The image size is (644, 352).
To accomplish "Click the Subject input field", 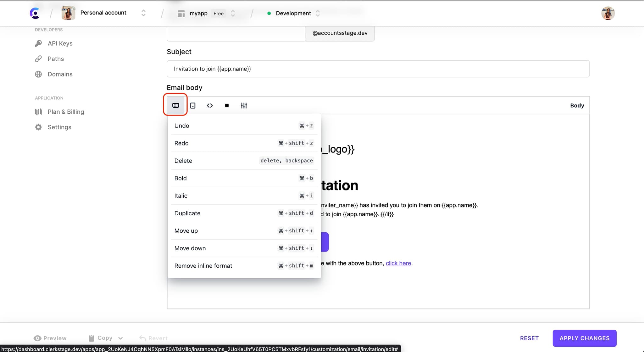I will tap(378, 69).
